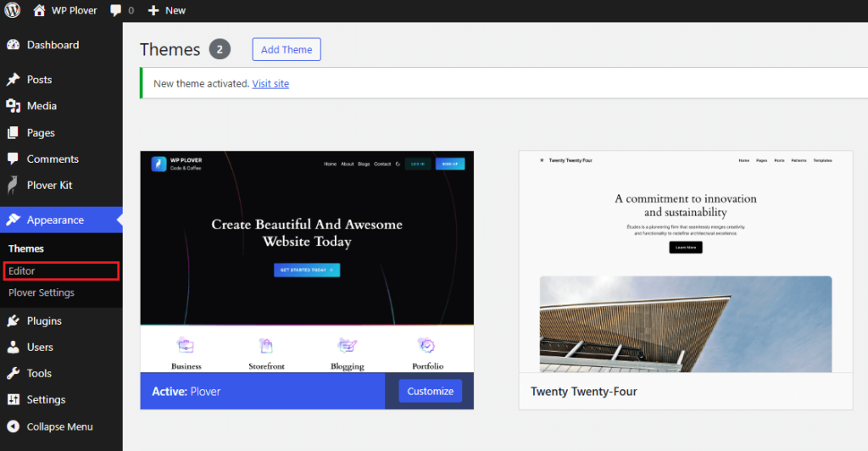Open the Editor submenu item
Image resolution: width=868 pixels, height=451 pixels.
[x=22, y=271]
